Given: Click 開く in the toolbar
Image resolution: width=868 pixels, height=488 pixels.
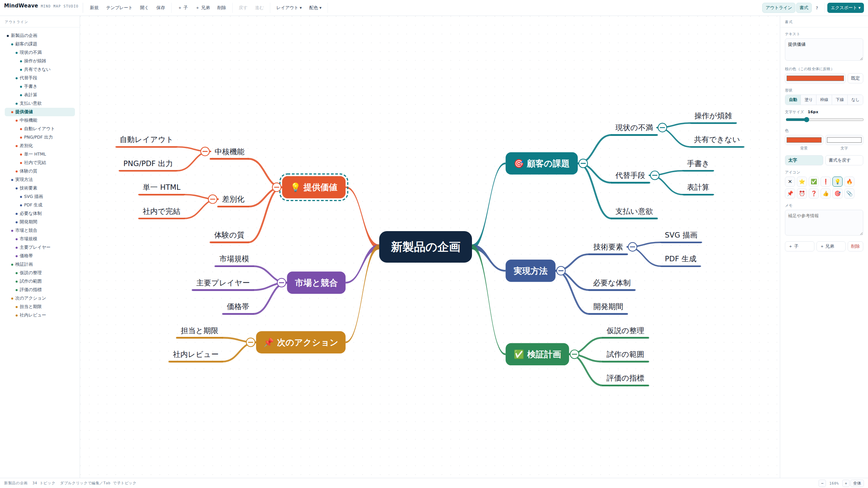Looking at the screenshot, I should [144, 8].
